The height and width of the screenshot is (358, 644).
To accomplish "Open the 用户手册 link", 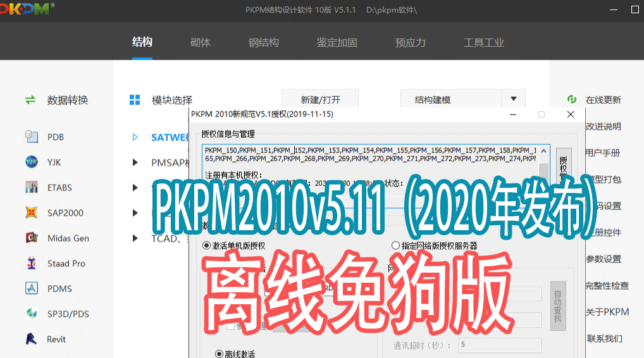I will pos(602,152).
